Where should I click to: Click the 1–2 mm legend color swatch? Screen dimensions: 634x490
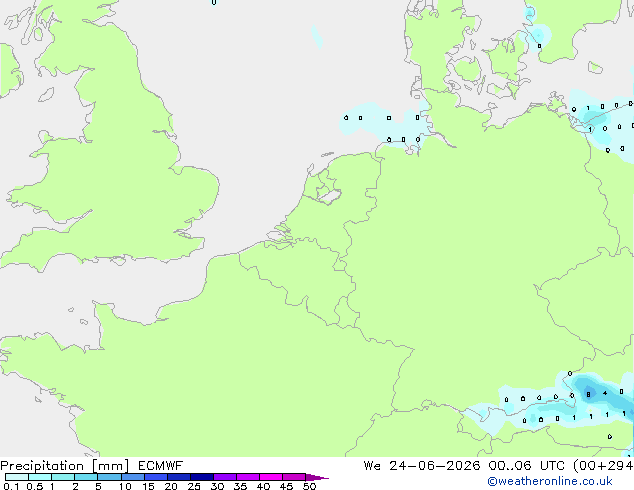pyautogui.click(x=63, y=477)
